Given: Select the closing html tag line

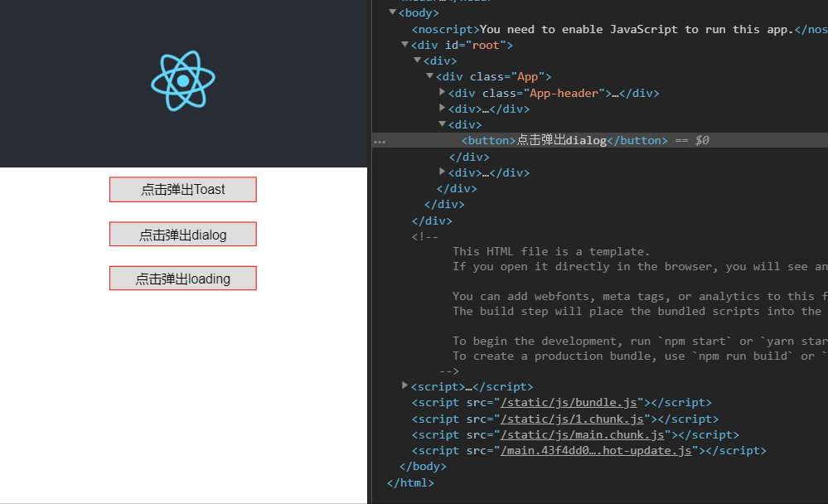Looking at the screenshot, I should click(410, 483).
